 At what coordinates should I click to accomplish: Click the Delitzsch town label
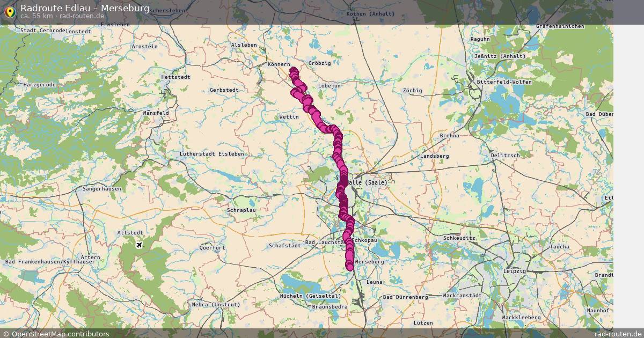pos(505,156)
